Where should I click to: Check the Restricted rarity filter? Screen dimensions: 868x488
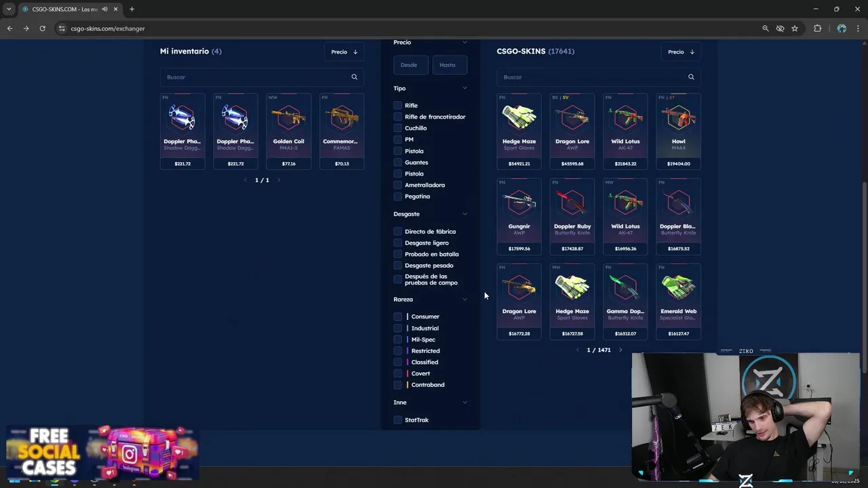point(398,350)
